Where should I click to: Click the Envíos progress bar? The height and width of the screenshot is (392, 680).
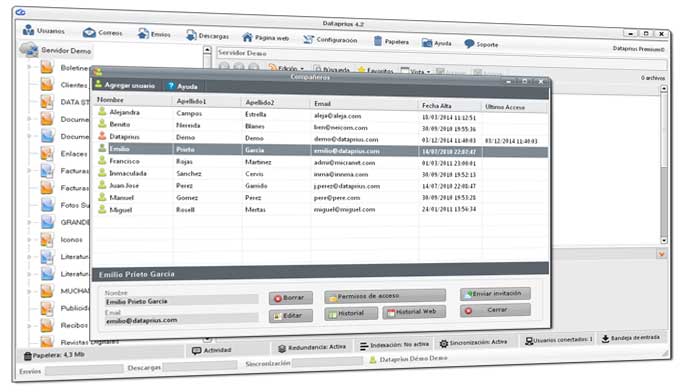click(84, 369)
